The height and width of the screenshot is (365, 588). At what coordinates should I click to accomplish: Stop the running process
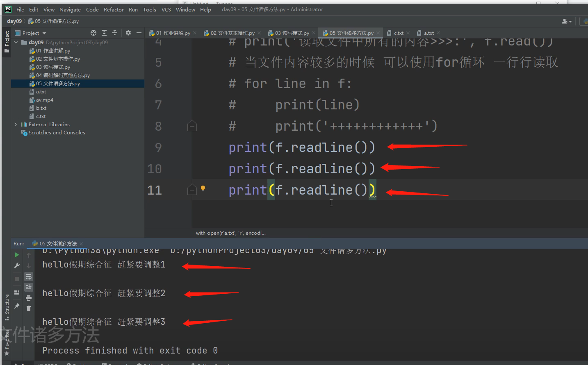click(x=17, y=279)
